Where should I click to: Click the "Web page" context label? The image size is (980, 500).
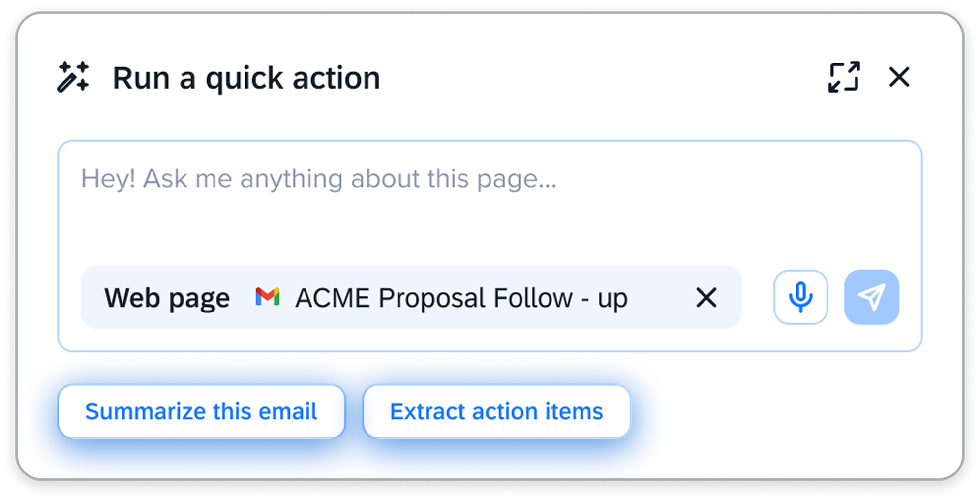pos(167,298)
